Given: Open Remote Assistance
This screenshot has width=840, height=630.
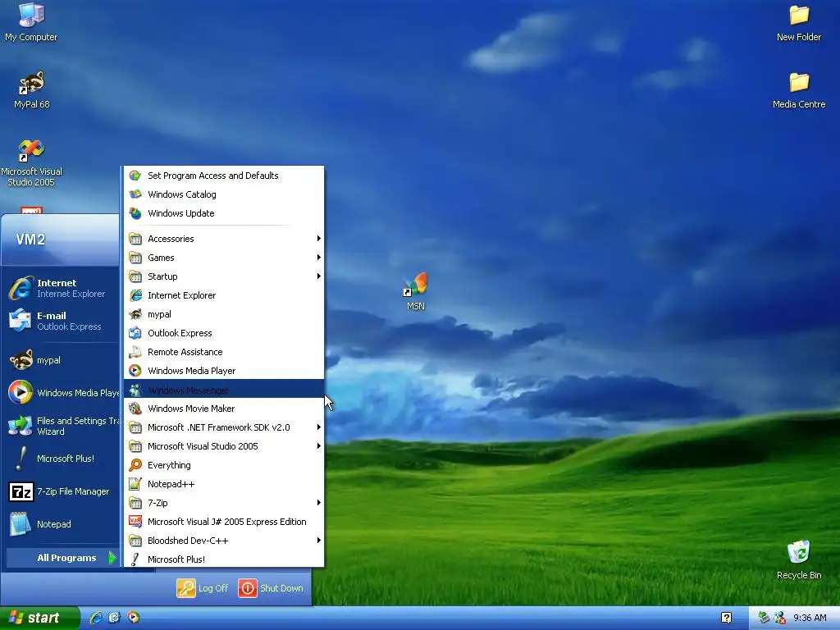Looking at the screenshot, I should (x=224, y=352).
